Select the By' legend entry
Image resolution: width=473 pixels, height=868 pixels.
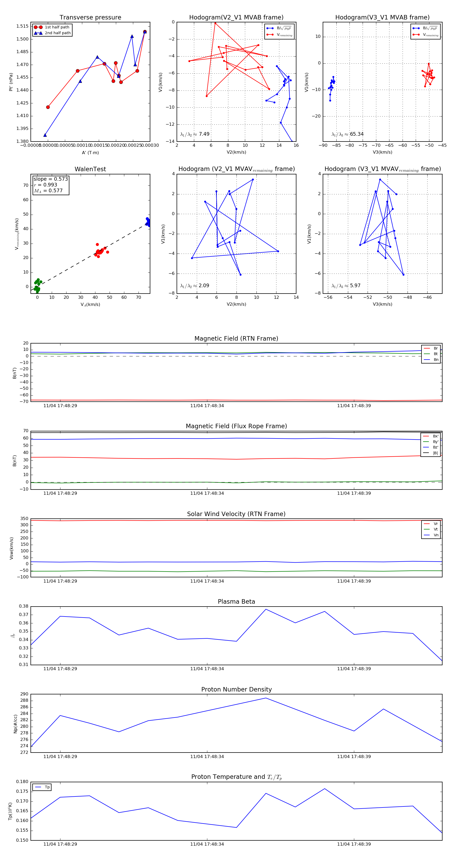tap(431, 442)
